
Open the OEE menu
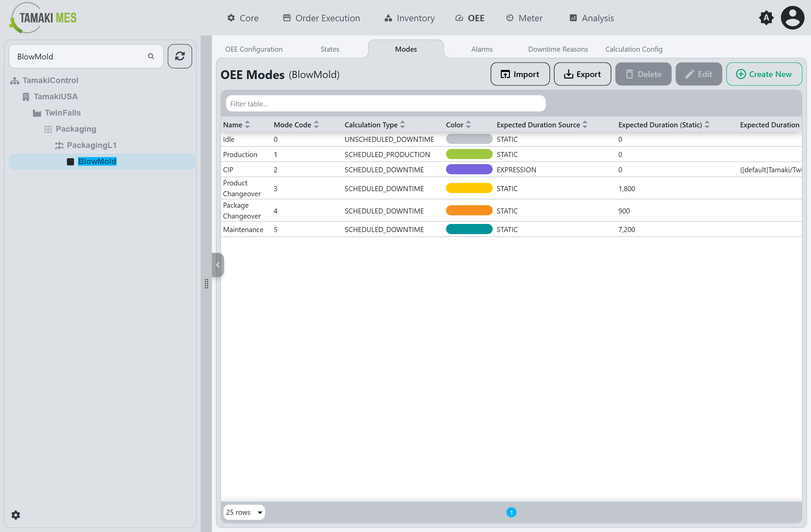pos(470,18)
